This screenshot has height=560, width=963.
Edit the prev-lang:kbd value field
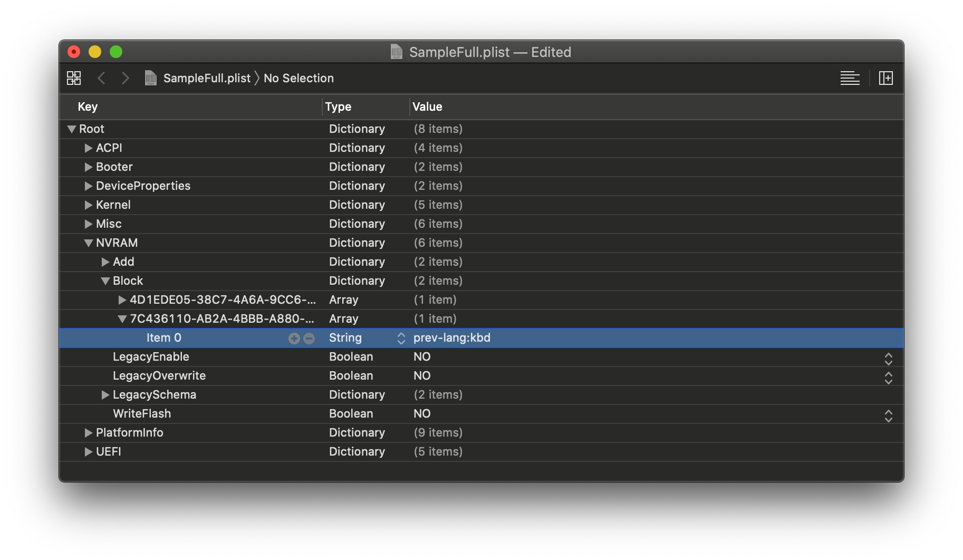click(x=452, y=337)
